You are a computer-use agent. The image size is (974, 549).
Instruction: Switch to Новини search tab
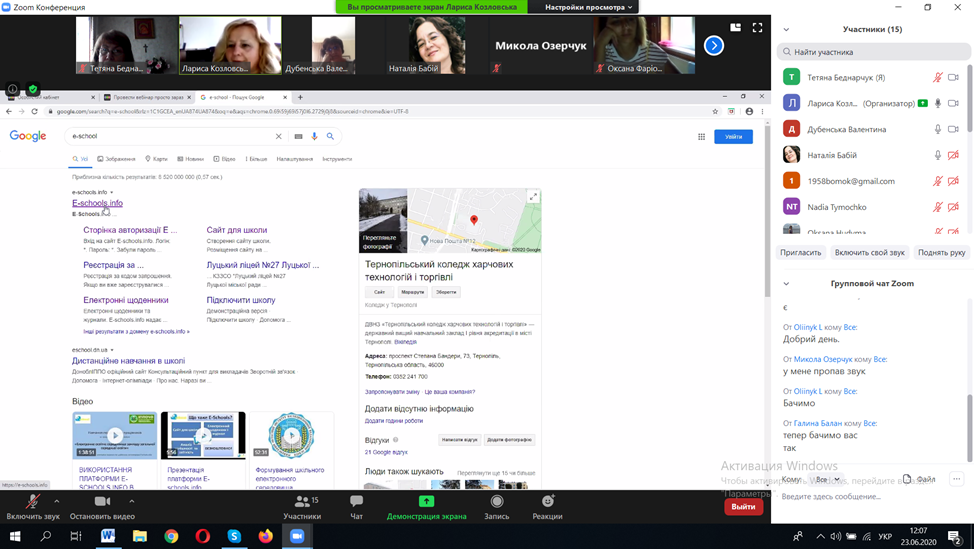tap(191, 159)
